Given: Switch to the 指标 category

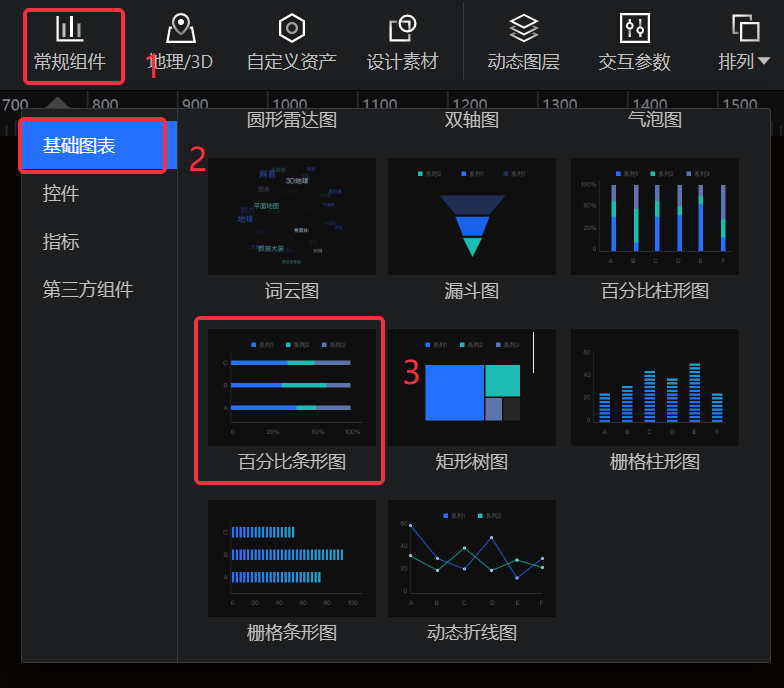Looking at the screenshot, I should pos(61,242).
